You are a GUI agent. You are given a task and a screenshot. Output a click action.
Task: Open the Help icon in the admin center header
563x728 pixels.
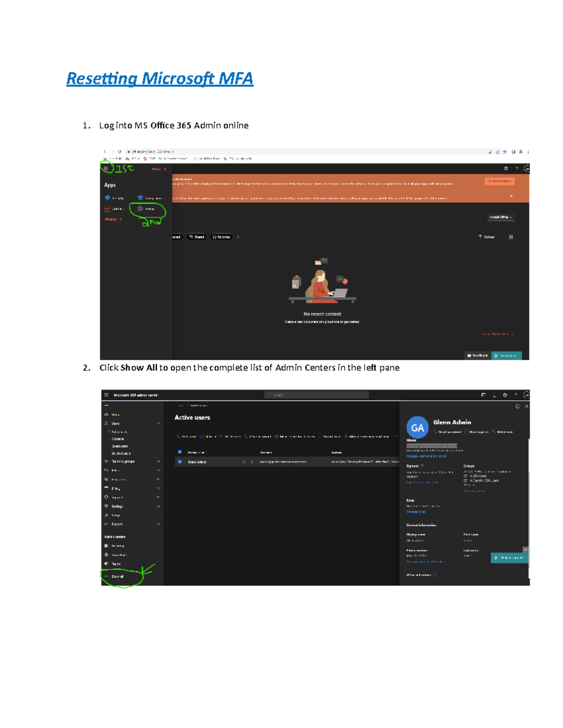click(515, 394)
